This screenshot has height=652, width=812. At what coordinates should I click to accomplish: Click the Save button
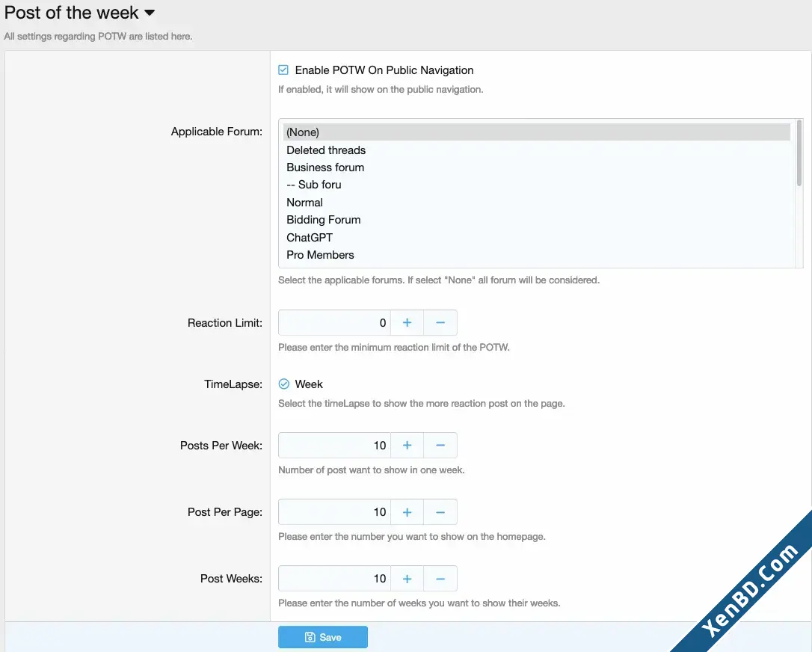tap(323, 637)
